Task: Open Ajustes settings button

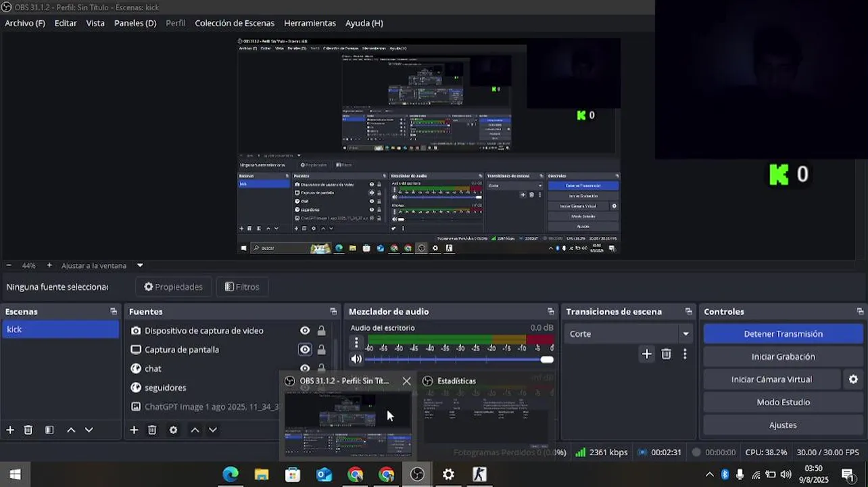Action: click(x=783, y=425)
